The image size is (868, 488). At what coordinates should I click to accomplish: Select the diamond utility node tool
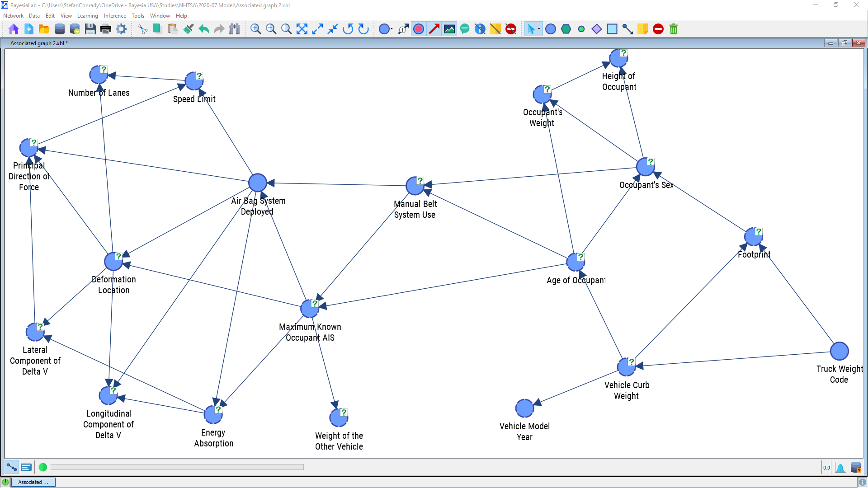pyautogui.click(x=597, y=29)
